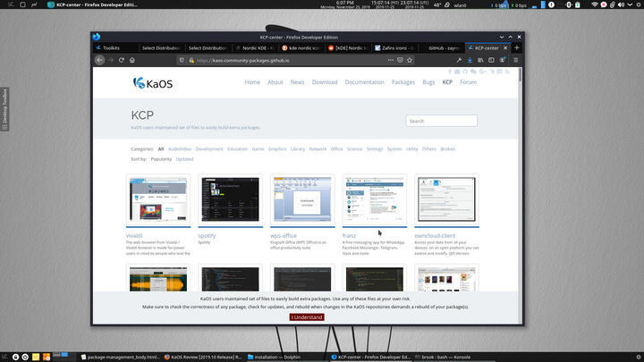This screenshot has width=644, height=362.
Task: Filter by the System category
Action: 394,149
